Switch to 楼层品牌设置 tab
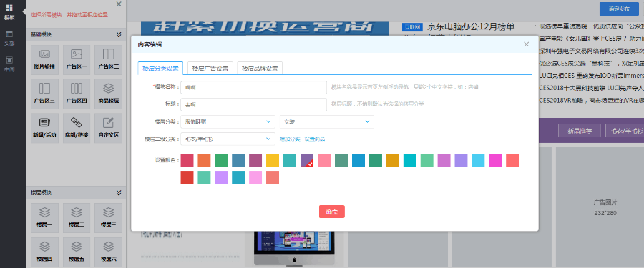 pyautogui.click(x=260, y=69)
